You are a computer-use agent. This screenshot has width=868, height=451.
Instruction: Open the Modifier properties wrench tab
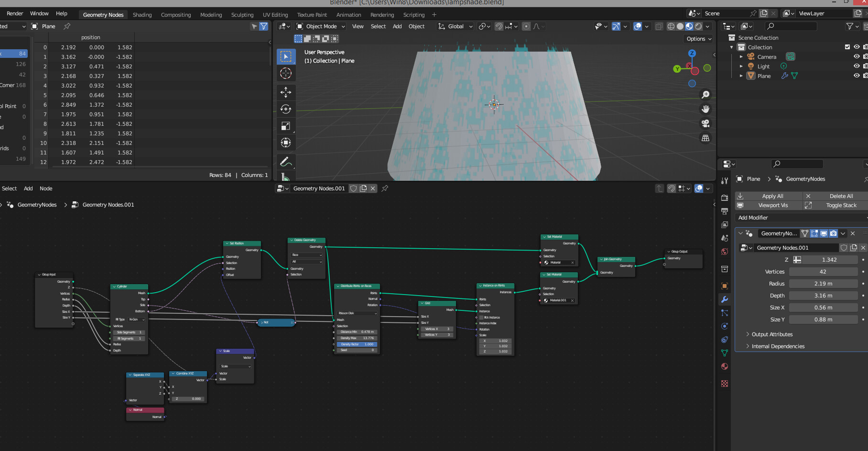click(725, 299)
